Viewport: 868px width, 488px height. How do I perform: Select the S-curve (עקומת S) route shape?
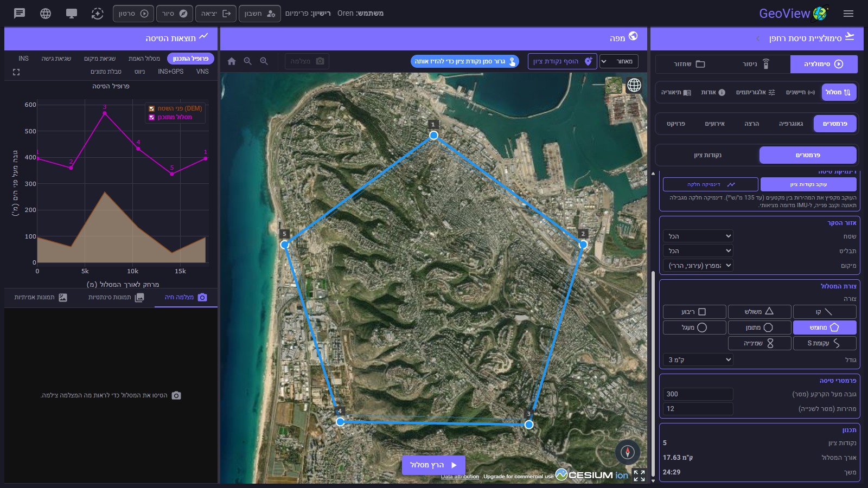click(825, 343)
